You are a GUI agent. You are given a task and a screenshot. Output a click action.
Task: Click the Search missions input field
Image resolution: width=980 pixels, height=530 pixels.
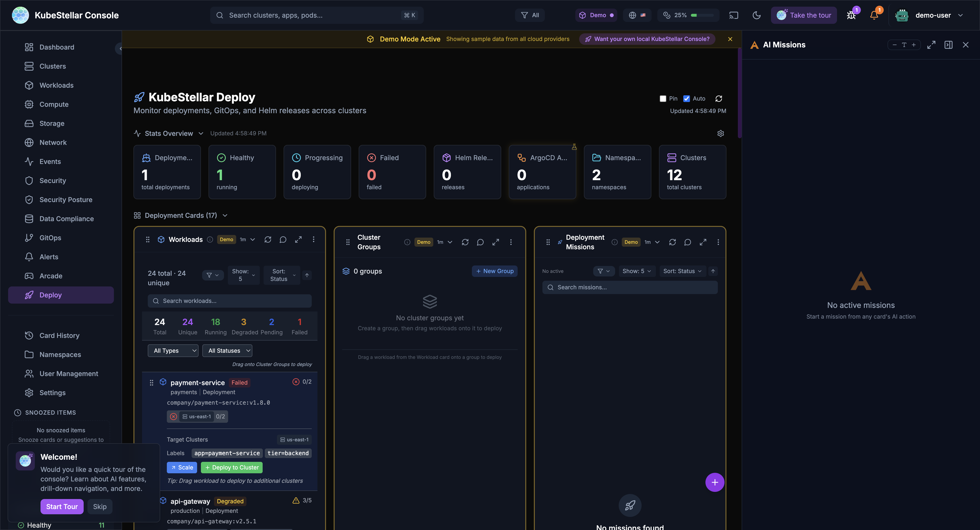pos(630,287)
